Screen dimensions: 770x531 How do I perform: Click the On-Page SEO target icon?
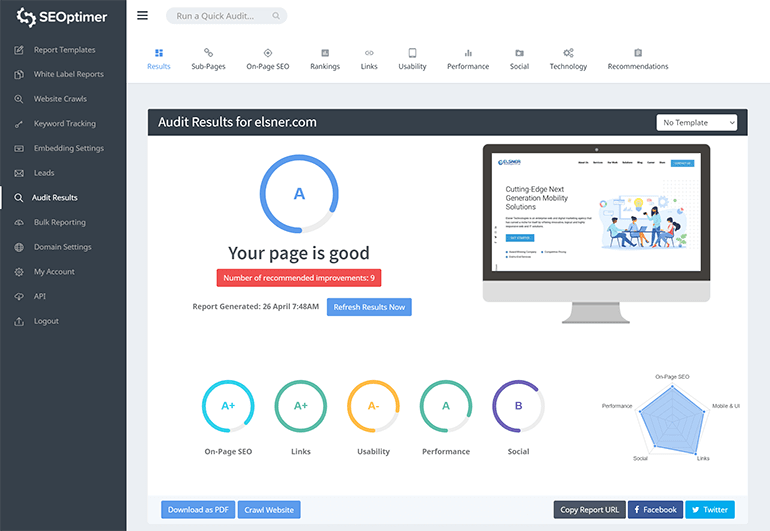(x=268, y=53)
